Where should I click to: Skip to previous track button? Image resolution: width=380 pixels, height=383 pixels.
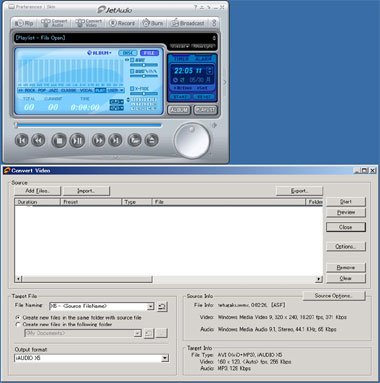point(22,140)
